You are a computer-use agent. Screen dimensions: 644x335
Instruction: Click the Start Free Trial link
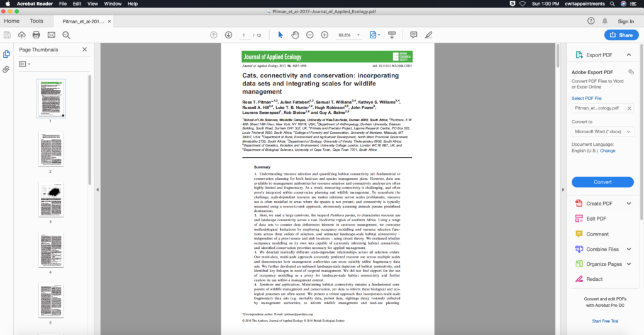(605, 321)
